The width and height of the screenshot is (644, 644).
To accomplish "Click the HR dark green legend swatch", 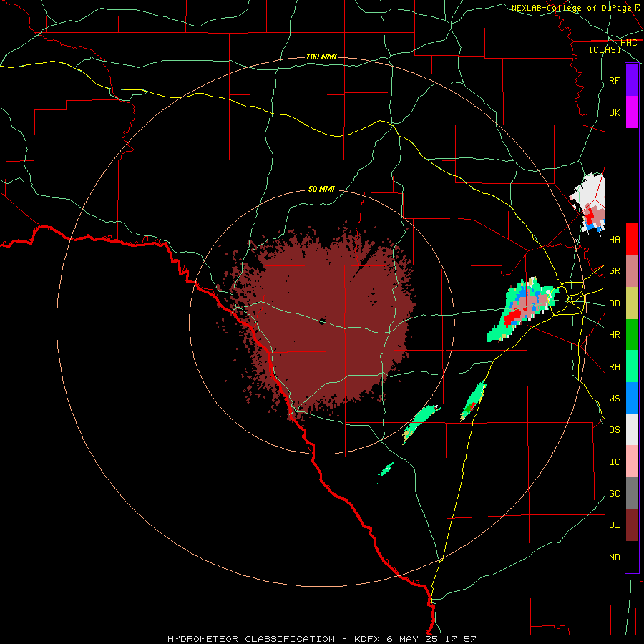I will [632, 334].
